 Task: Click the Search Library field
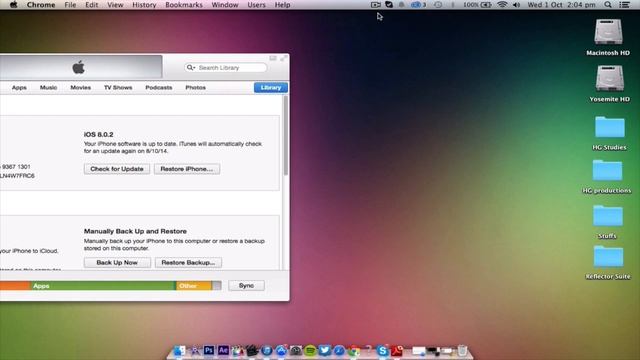point(226,68)
